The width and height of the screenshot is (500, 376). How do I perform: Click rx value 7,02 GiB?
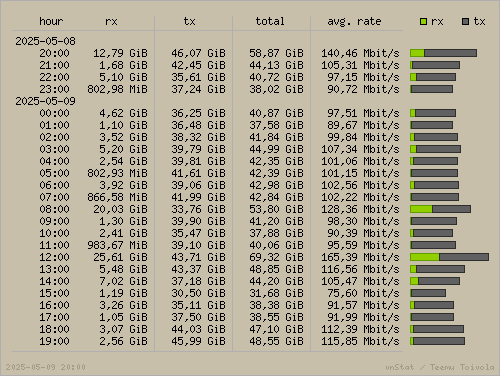pyautogui.click(x=123, y=281)
